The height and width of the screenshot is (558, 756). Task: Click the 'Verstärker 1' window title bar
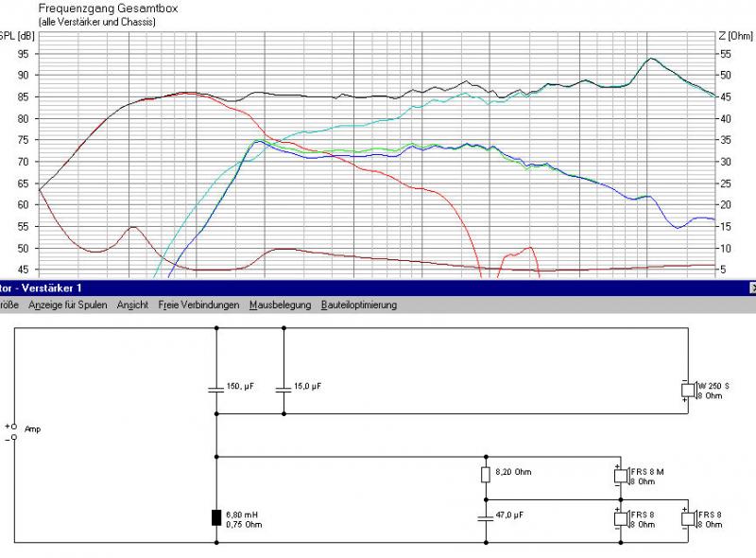[378, 288]
